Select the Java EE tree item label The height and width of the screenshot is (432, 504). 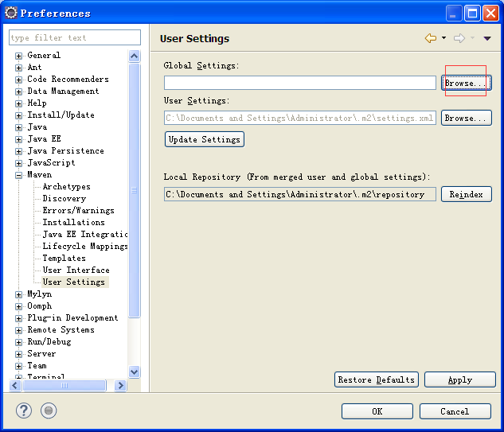tap(44, 138)
